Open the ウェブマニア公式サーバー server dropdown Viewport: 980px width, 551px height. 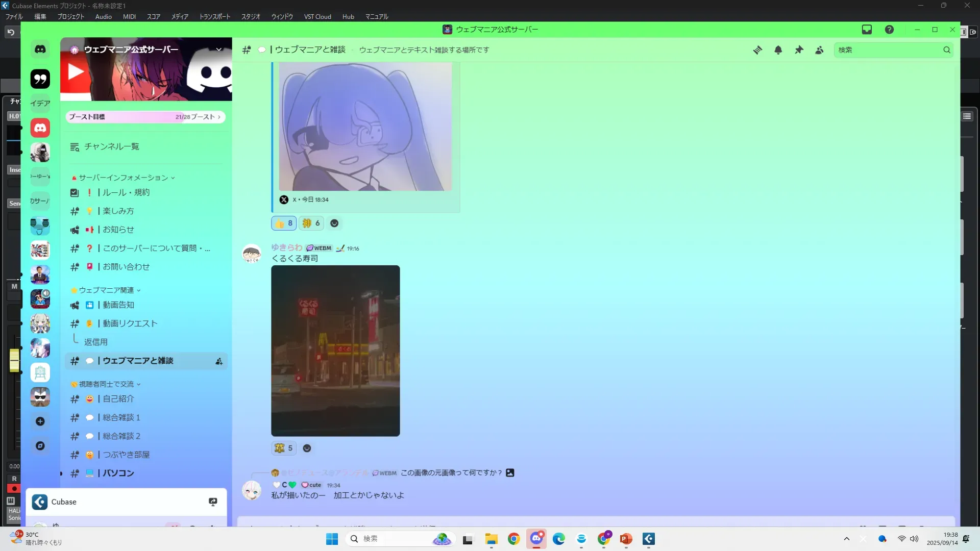coord(218,49)
